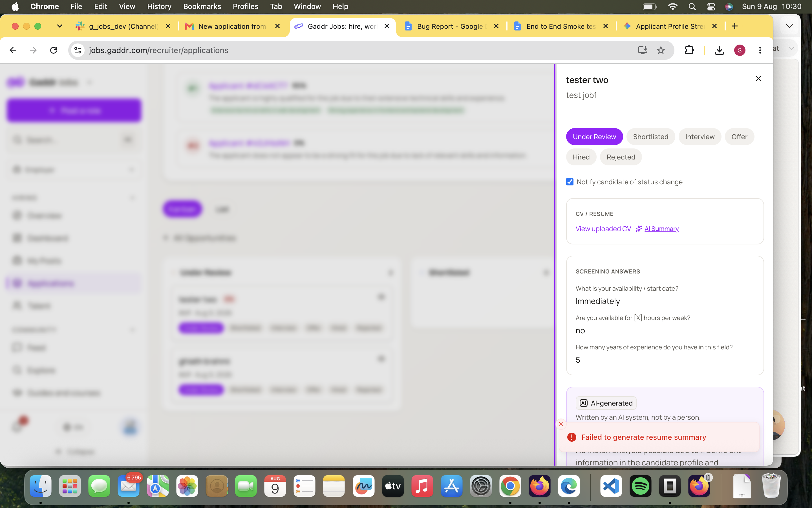The image size is (812, 508).
Task: Open the View uploaded CV link
Action: pos(603,229)
